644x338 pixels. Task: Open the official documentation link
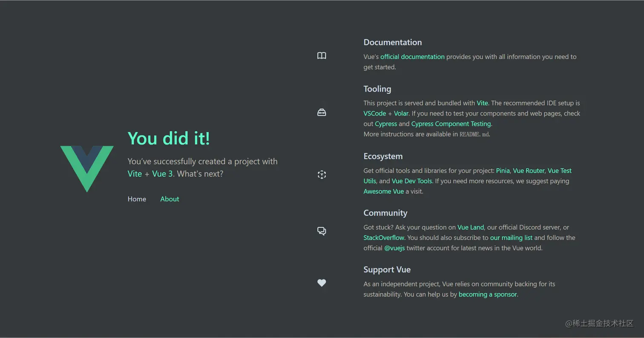click(412, 57)
